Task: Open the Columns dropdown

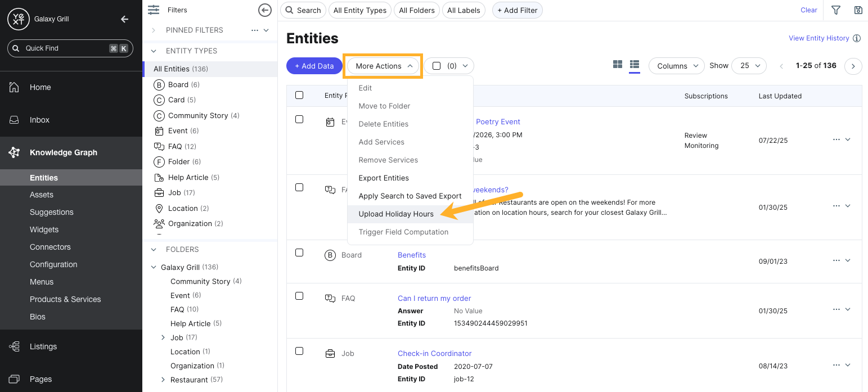Action: point(676,65)
